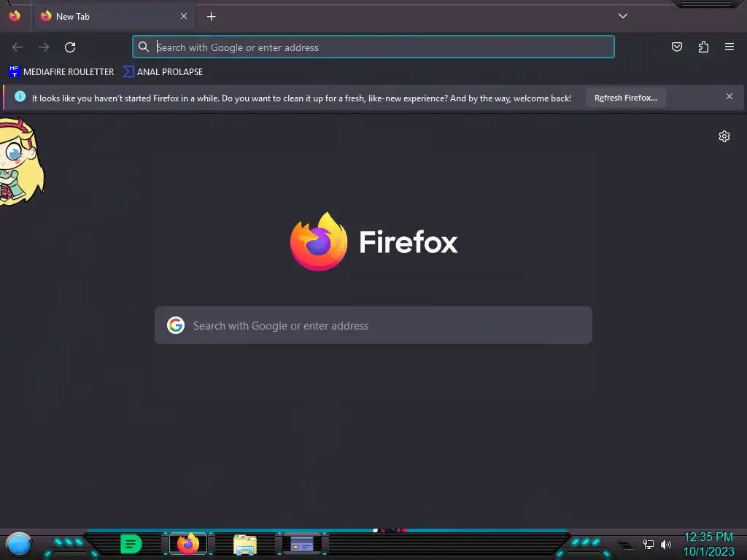Expand the list all tabs chevron

coord(623,16)
